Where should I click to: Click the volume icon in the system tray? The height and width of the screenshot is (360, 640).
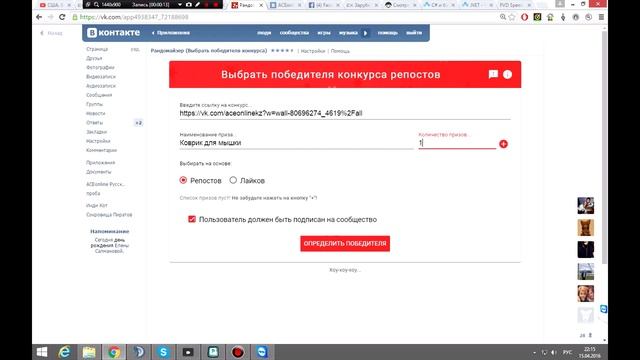[x=554, y=352]
